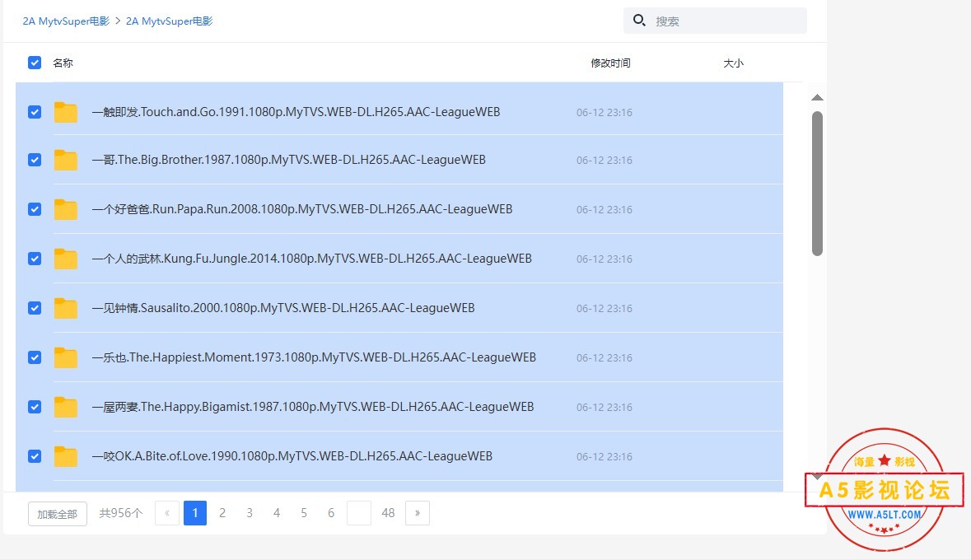The image size is (971, 560).
Task: Sort by 大小 column header
Action: [733, 63]
